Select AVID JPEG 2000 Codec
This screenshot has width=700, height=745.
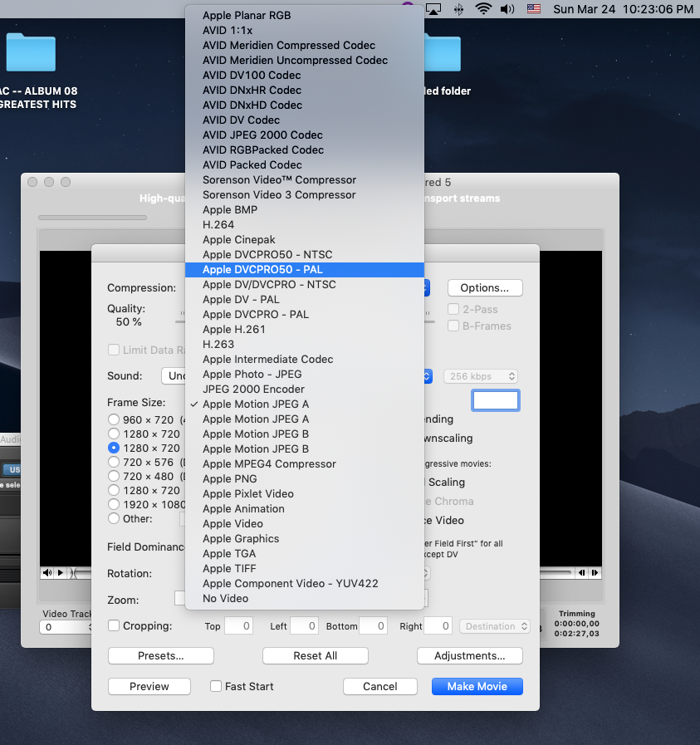(305, 135)
